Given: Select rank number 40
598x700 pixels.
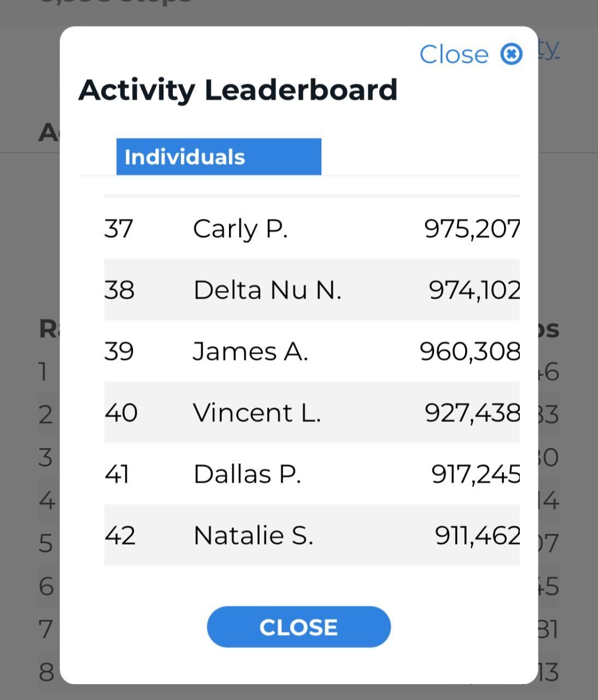Looking at the screenshot, I should point(121,412).
